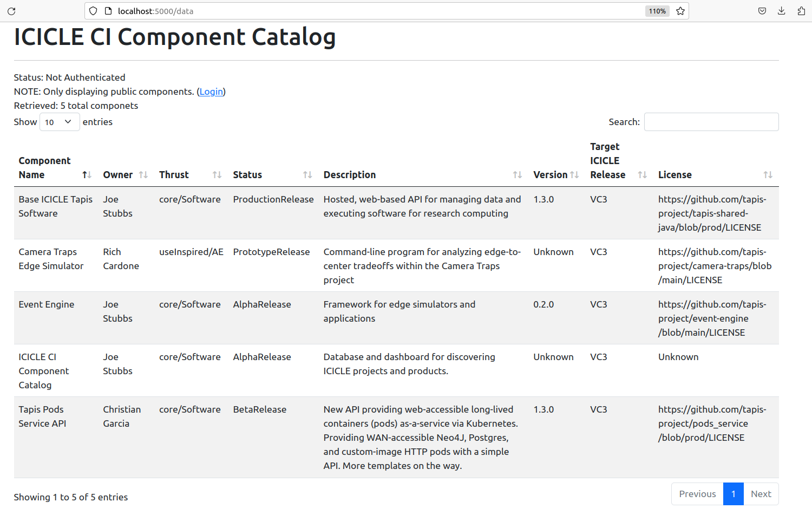Click the pods_service LICENSE URL

tap(712, 423)
